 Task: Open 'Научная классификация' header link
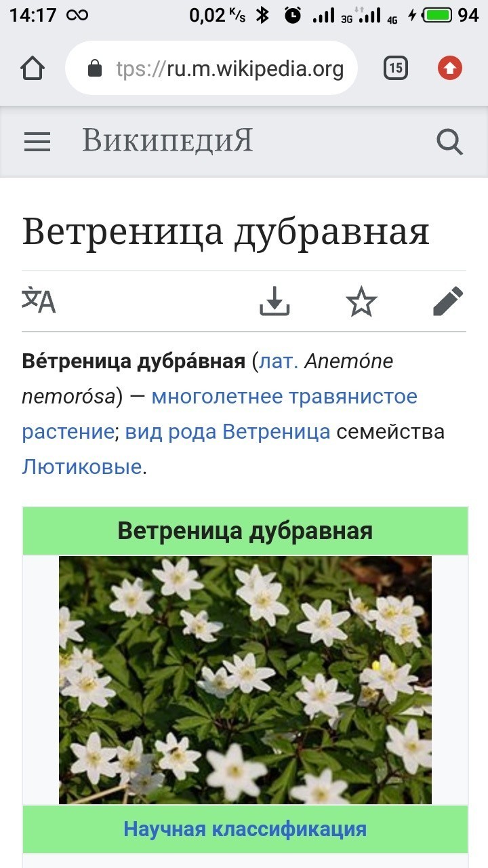245,829
